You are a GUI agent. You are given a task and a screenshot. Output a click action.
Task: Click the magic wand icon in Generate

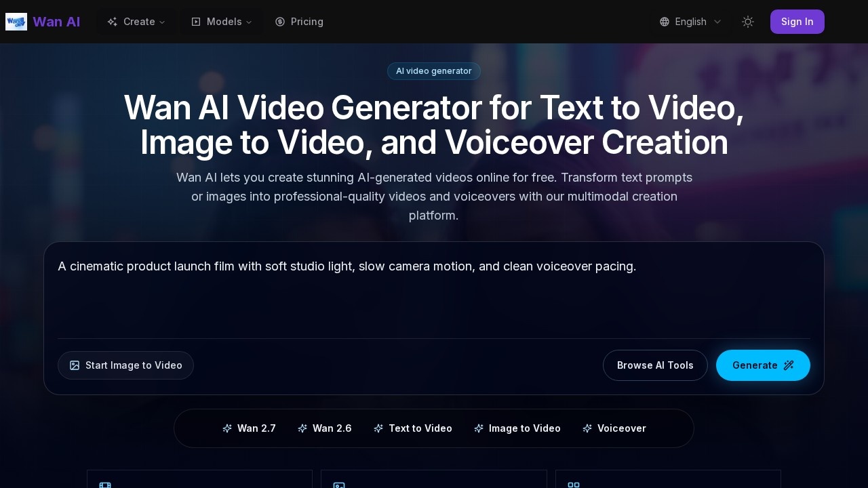[789, 365]
